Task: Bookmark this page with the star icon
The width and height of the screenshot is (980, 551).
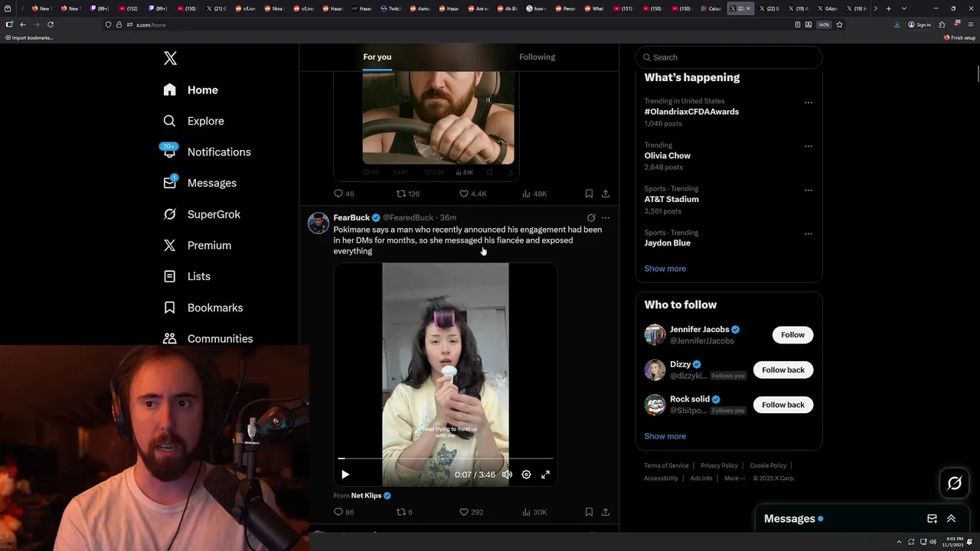Action: (x=839, y=24)
